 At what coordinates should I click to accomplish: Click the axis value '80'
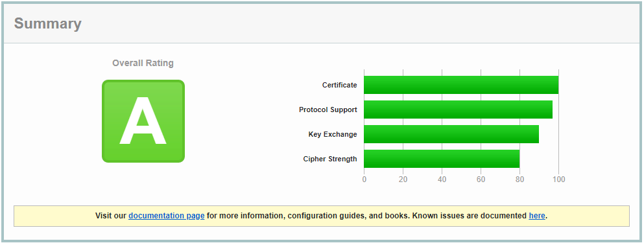(520, 179)
